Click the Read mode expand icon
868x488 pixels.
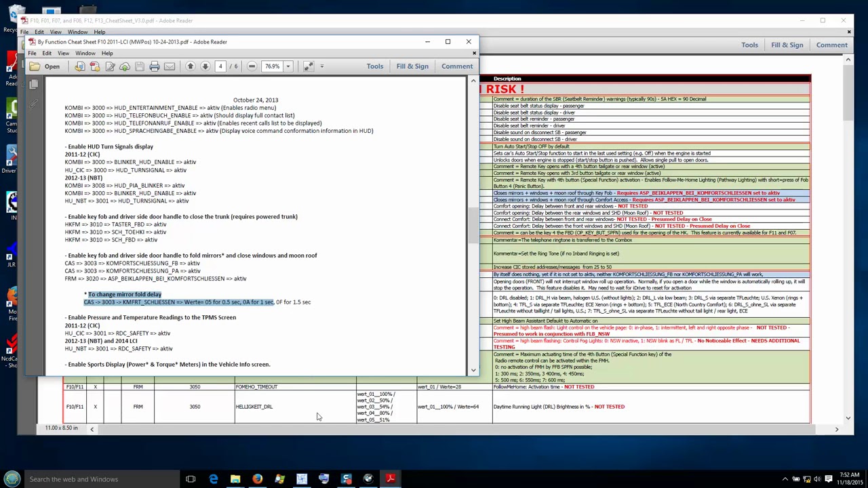coord(308,66)
